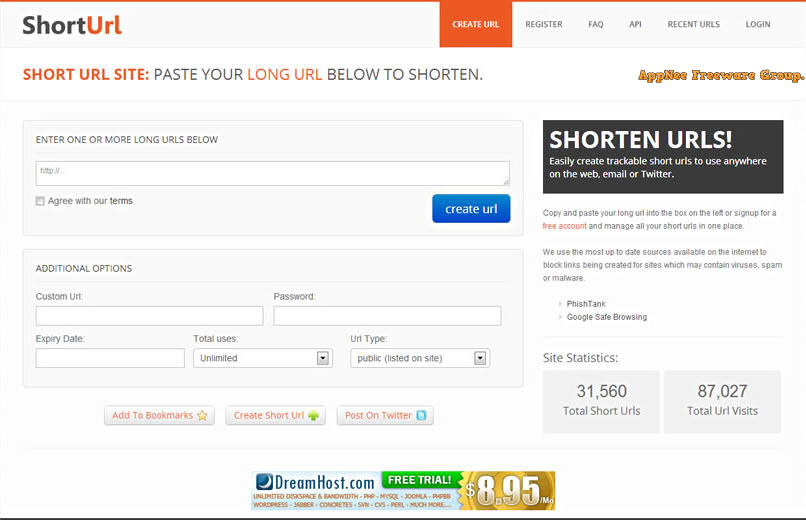
Task: Open the Login page
Action: [x=758, y=24]
